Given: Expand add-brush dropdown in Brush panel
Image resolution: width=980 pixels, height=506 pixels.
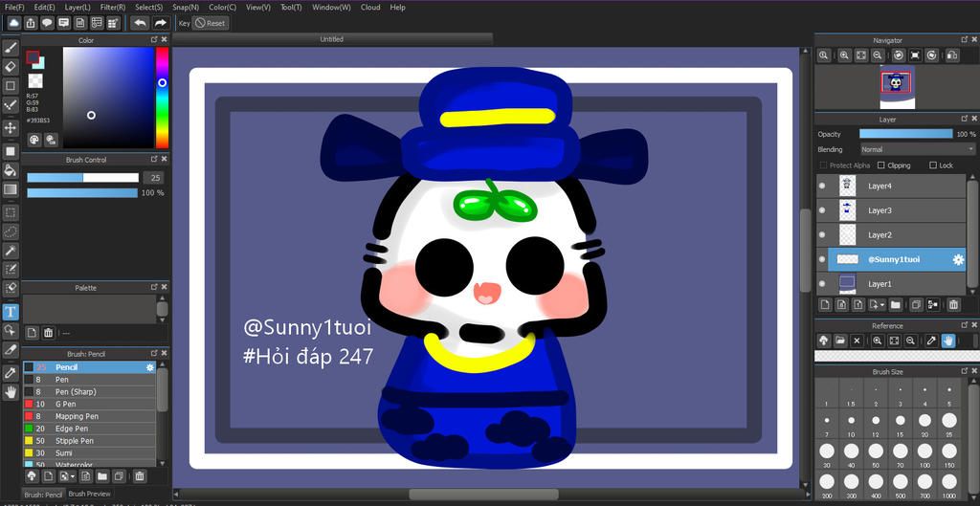Looking at the screenshot, I should [73, 476].
